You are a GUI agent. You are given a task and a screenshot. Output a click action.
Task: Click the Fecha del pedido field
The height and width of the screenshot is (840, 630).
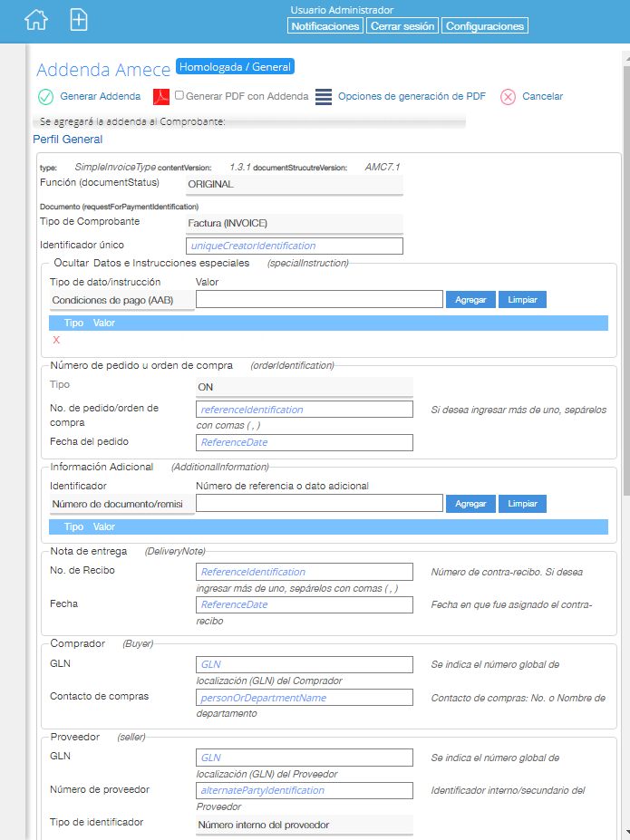[x=304, y=442]
